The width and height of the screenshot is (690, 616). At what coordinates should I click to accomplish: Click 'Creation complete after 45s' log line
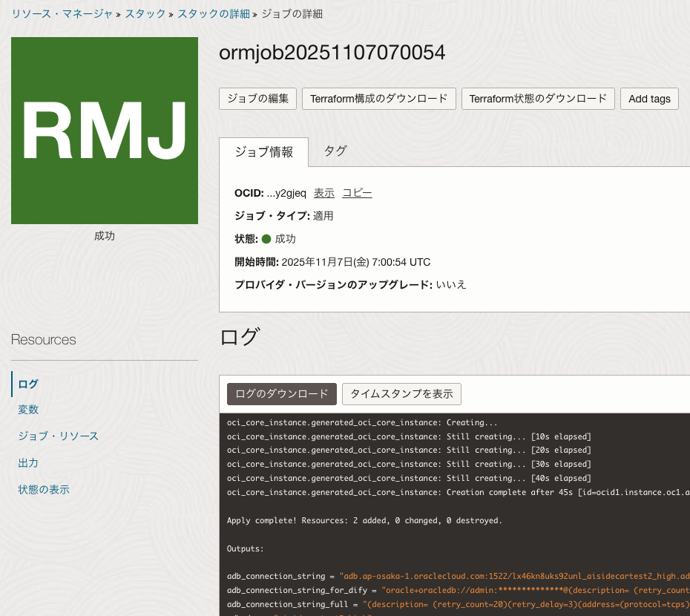click(458, 492)
